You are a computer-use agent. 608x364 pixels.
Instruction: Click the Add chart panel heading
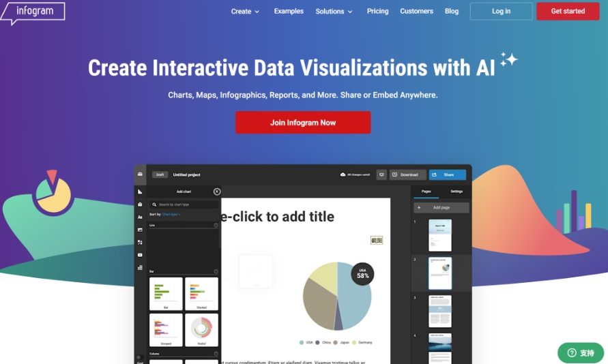(x=184, y=192)
